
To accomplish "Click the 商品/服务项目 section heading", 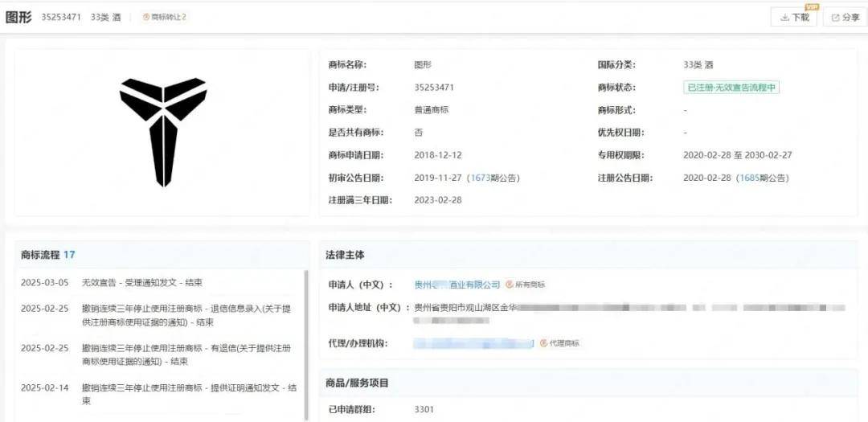I will (357, 383).
